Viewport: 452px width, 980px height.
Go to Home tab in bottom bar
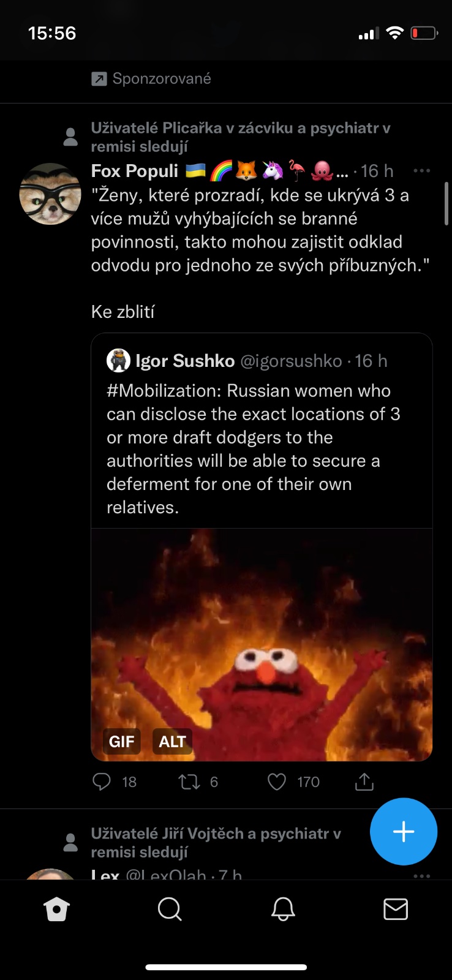(56, 910)
